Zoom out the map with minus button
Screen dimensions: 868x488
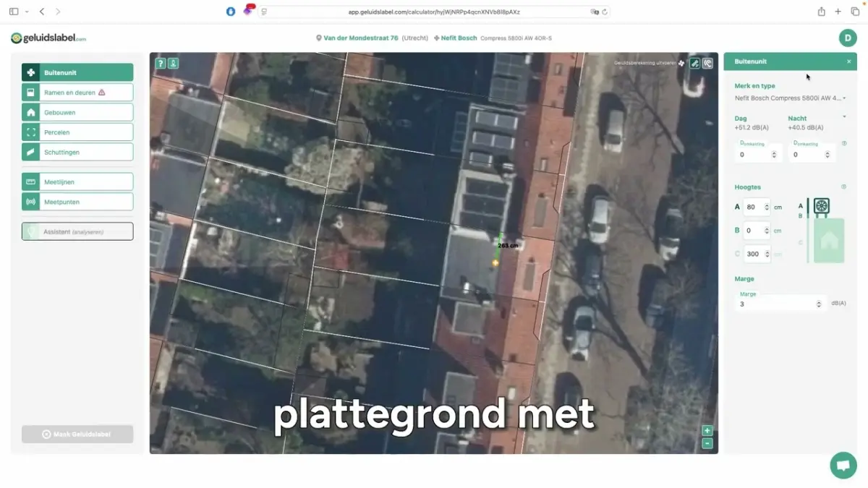(x=707, y=443)
